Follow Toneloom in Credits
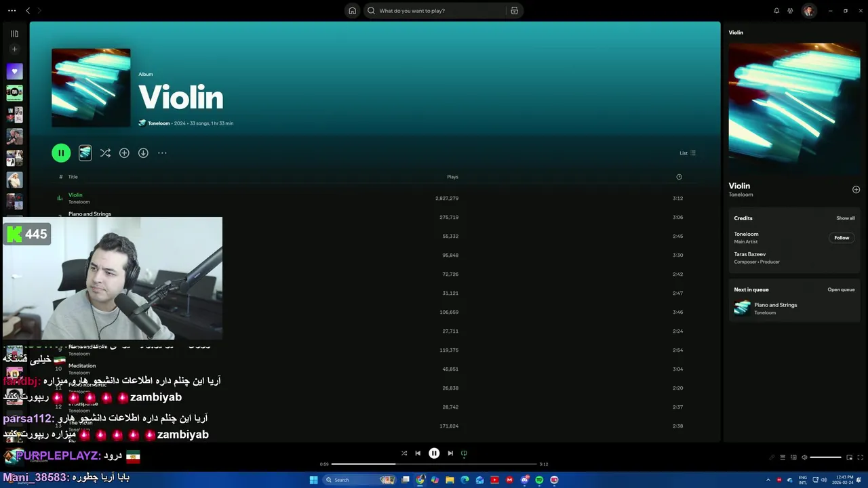Screen dimensions: 868x488 [x=842, y=238]
